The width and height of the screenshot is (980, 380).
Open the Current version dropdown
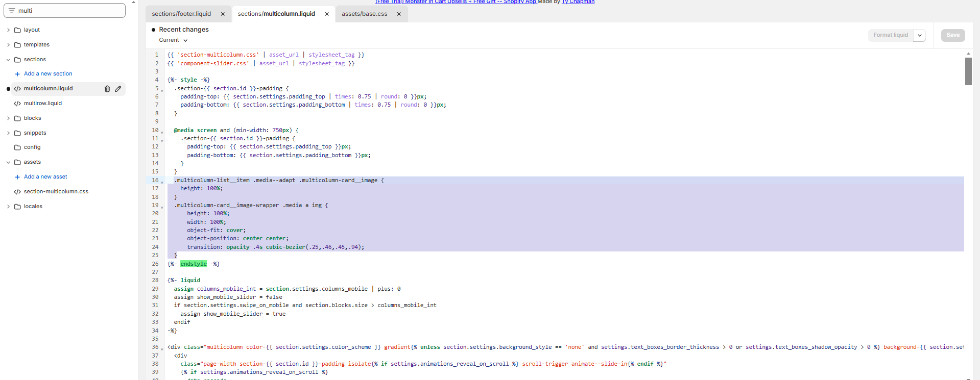(173, 40)
